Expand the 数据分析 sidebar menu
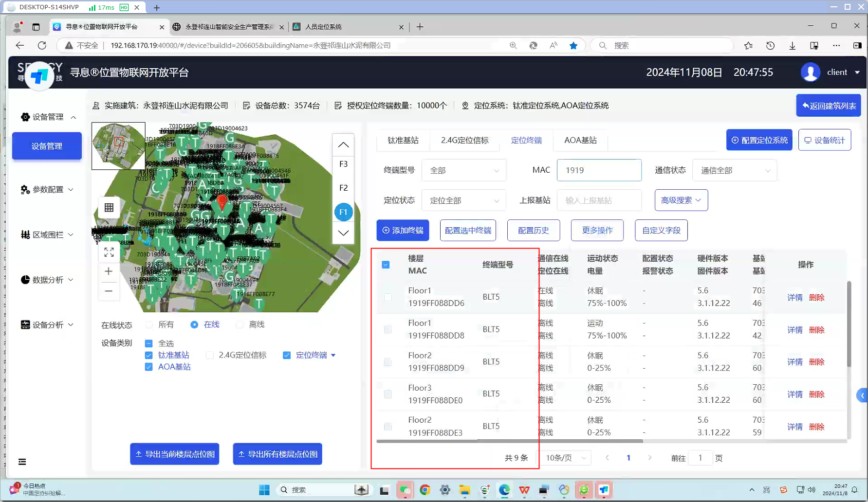Image resolution: width=868 pixels, height=502 pixels. (x=47, y=280)
